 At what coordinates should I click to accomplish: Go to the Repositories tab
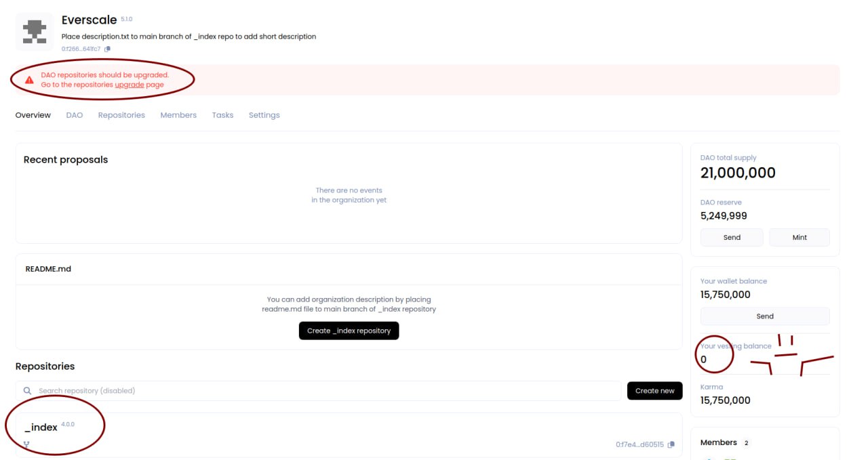pyautogui.click(x=121, y=115)
